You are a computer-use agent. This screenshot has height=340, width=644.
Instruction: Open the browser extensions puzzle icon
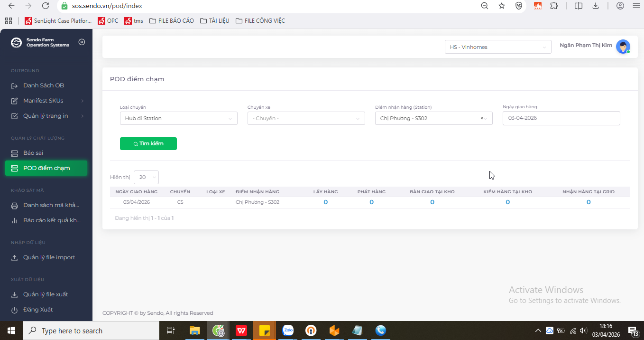pyautogui.click(x=554, y=6)
